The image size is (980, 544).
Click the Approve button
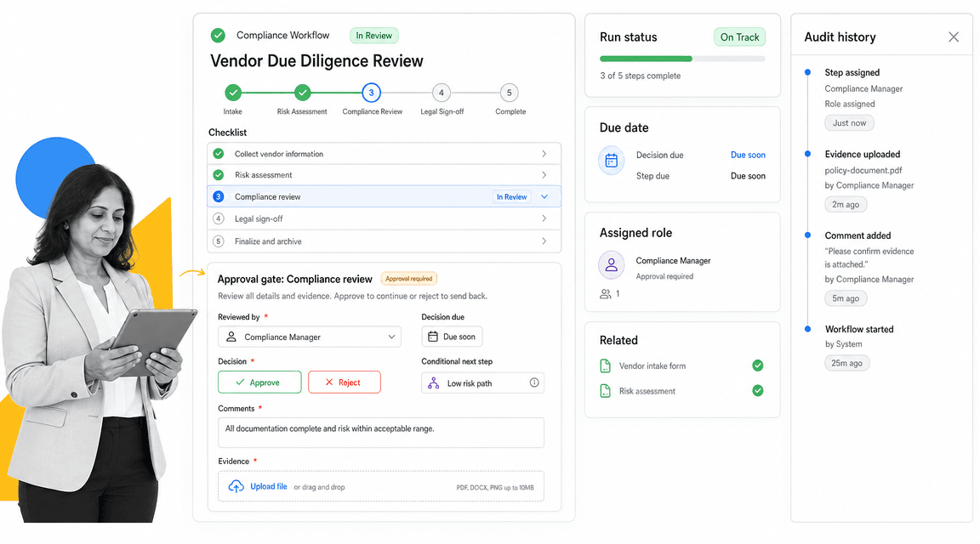point(259,382)
